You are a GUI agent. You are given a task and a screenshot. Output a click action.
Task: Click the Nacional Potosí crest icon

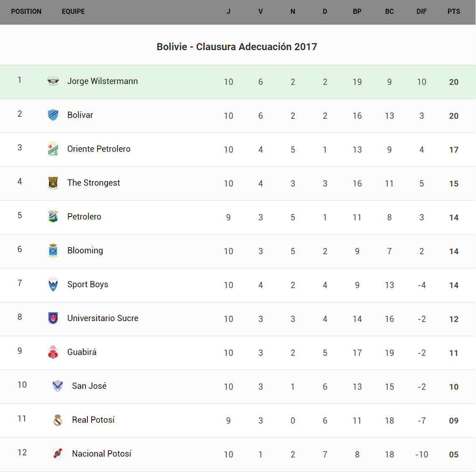pyautogui.click(x=58, y=454)
